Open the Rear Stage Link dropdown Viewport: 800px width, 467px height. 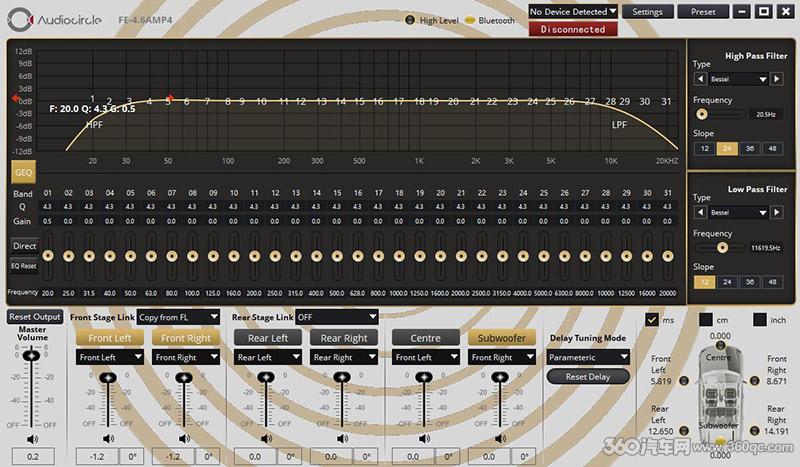click(x=337, y=317)
